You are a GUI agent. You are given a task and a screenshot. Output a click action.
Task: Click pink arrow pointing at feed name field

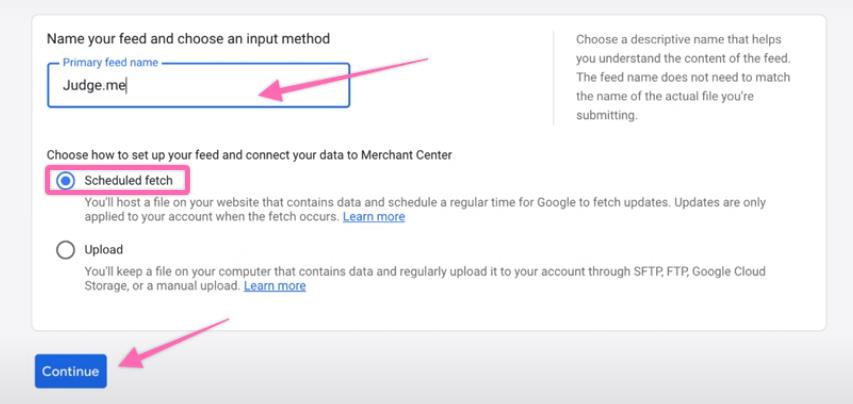click(342, 78)
